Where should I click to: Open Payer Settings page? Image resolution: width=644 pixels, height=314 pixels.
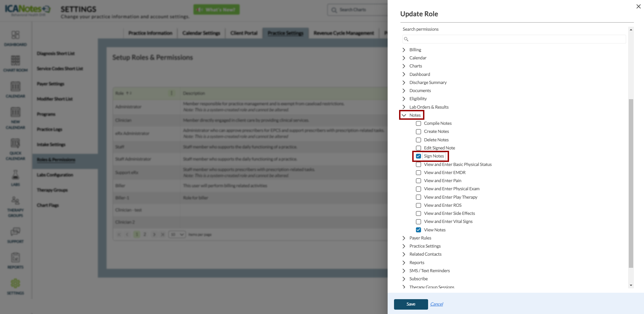51,84
